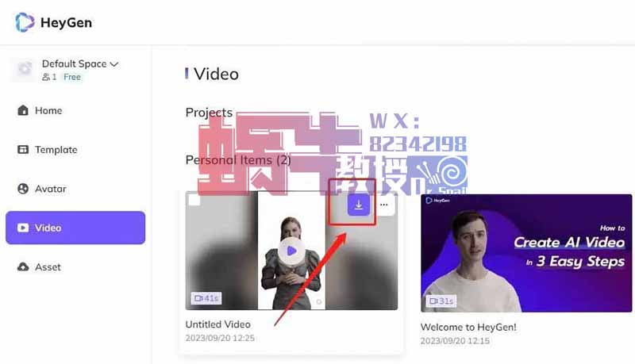The width and height of the screenshot is (635, 364).
Task: Click the Personal Items (2) heading
Action: [x=238, y=160]
